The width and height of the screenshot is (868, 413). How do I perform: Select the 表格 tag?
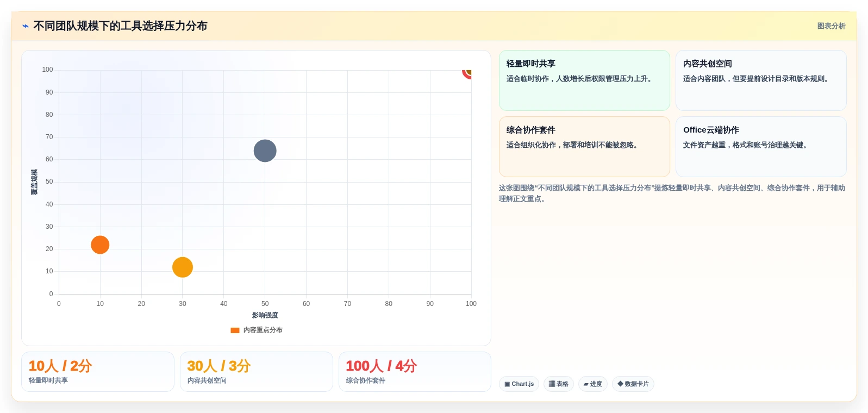pyautogui.click(x=559, y=384)
